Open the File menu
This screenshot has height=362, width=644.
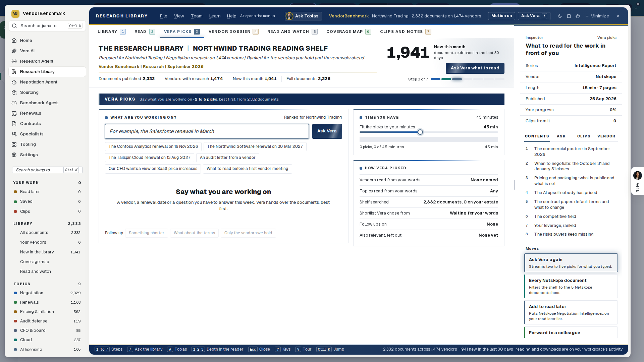163,16
